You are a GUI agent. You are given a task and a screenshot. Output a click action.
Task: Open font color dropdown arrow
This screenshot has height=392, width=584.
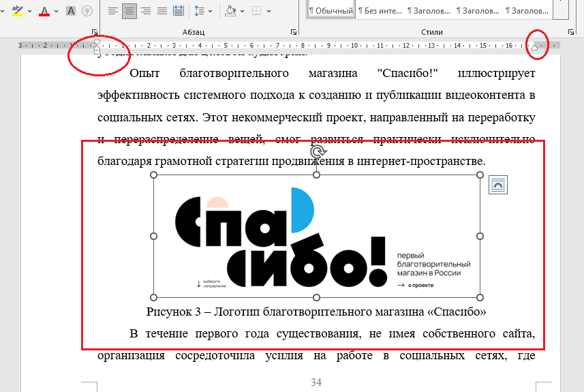tap(57, 11)
